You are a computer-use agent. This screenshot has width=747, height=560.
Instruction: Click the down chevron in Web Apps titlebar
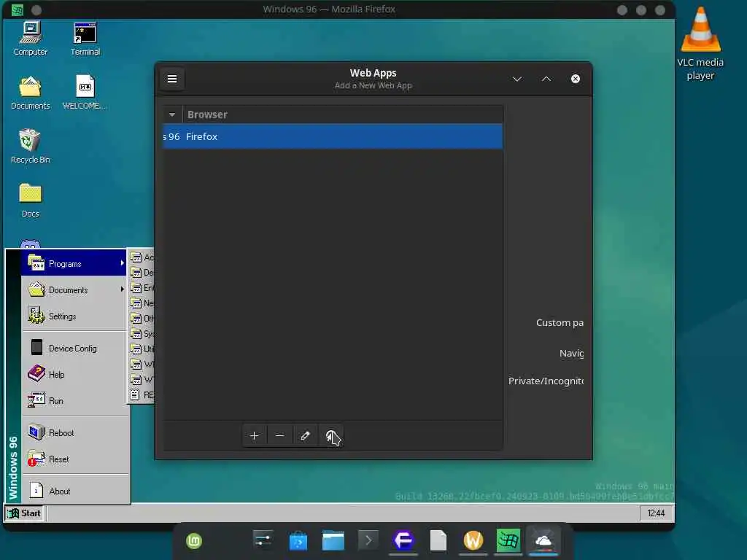click(517, 79)
